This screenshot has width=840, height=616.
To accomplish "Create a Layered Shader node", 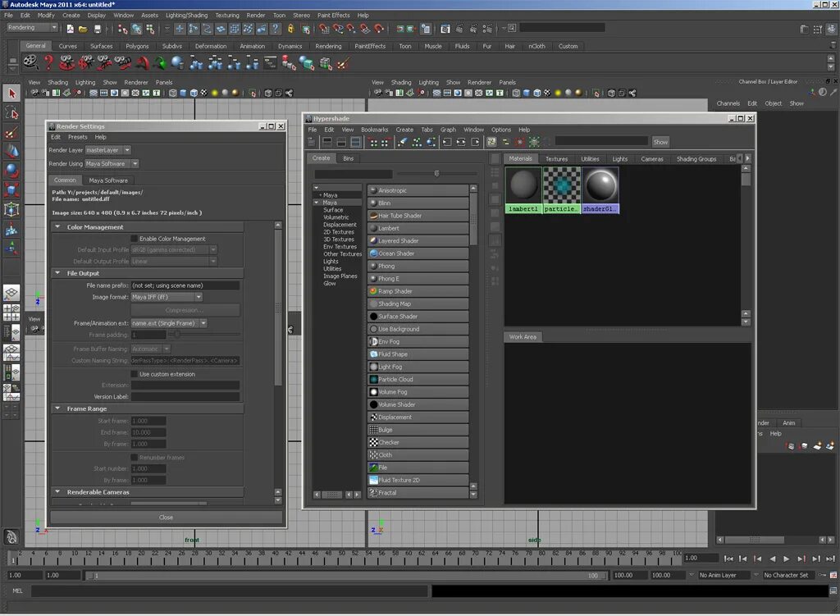I will (418, 240).
